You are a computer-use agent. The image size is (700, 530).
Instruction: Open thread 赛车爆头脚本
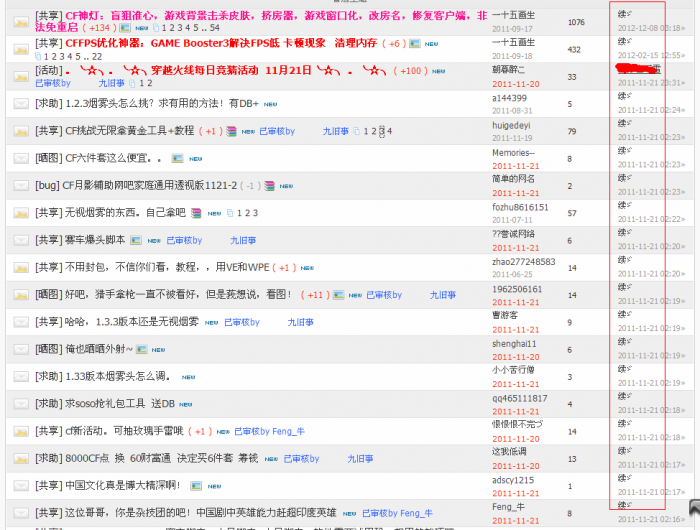coord(95,240)
